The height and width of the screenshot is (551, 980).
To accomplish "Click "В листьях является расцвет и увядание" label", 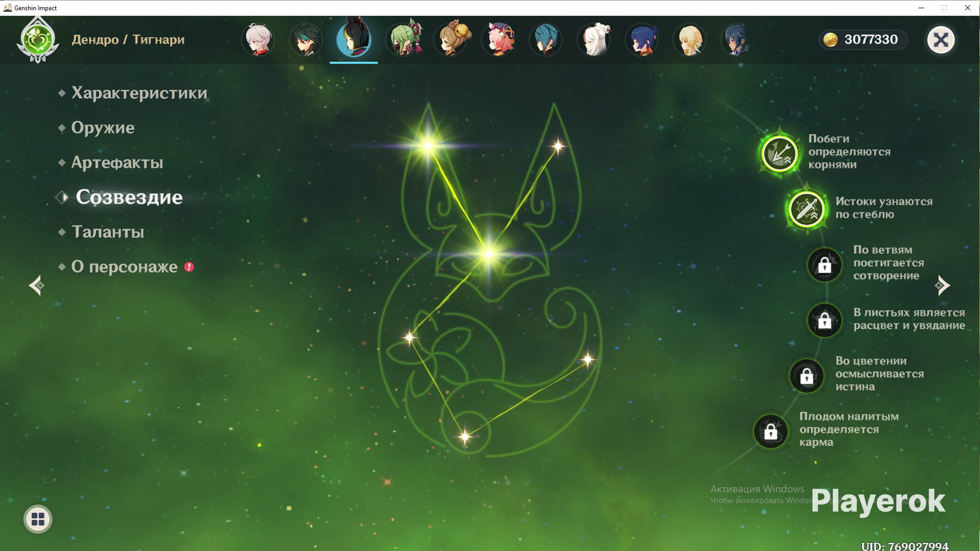I will pyautogui.click(x=909, y=319).
